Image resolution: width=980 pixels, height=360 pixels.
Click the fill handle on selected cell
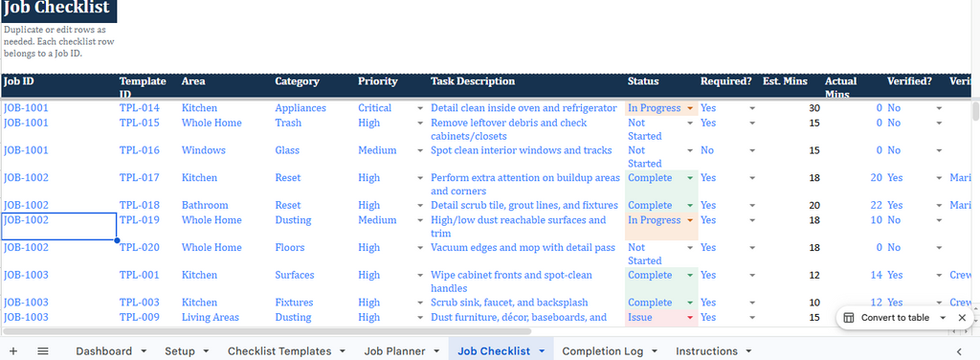tap(117, 240)
